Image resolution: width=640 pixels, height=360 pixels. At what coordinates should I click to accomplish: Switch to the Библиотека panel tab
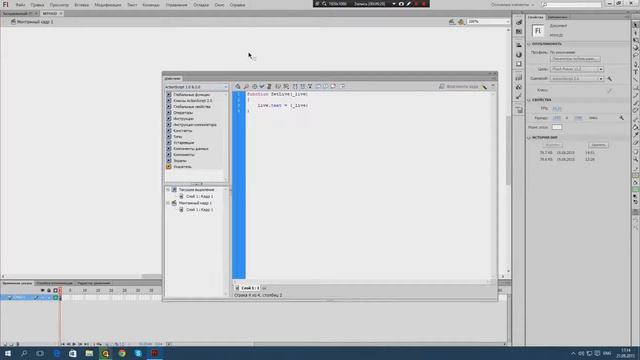pos(558,17)
